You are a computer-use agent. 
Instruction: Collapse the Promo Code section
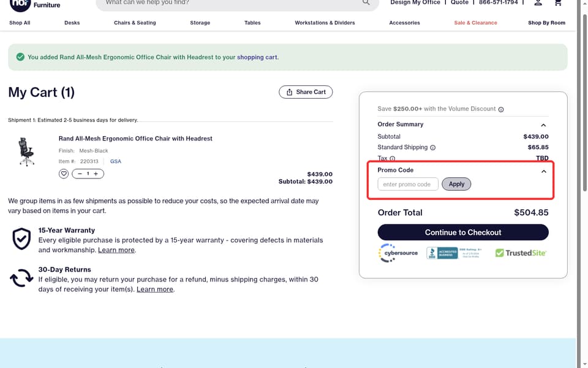[x=544, y=171]
